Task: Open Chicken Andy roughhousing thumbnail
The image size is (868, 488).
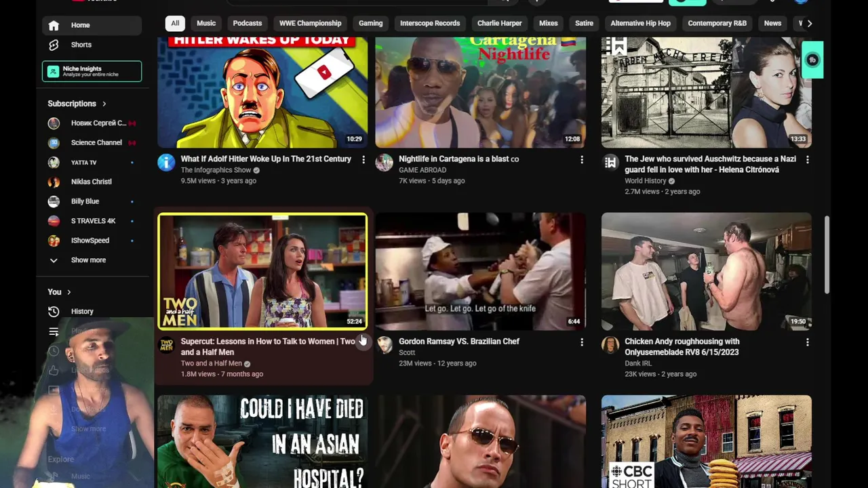Action: point(706,271)
